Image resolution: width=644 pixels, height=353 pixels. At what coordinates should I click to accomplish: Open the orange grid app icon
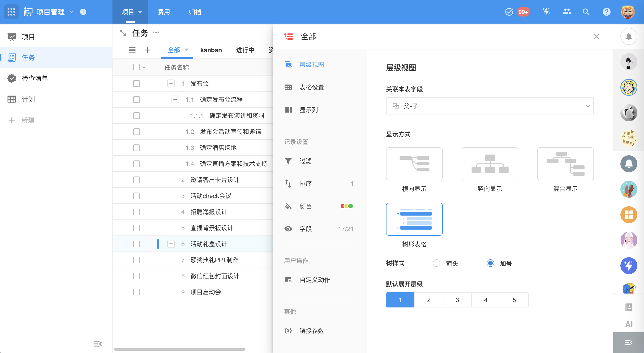point(628,215)
